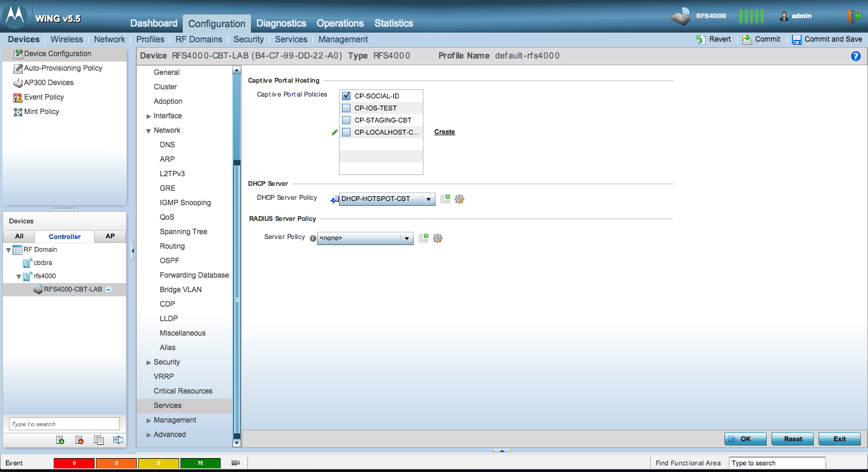868x472 pixels.
Task: Switch to the Diagnostics main tab
Action: coord(281,24)
